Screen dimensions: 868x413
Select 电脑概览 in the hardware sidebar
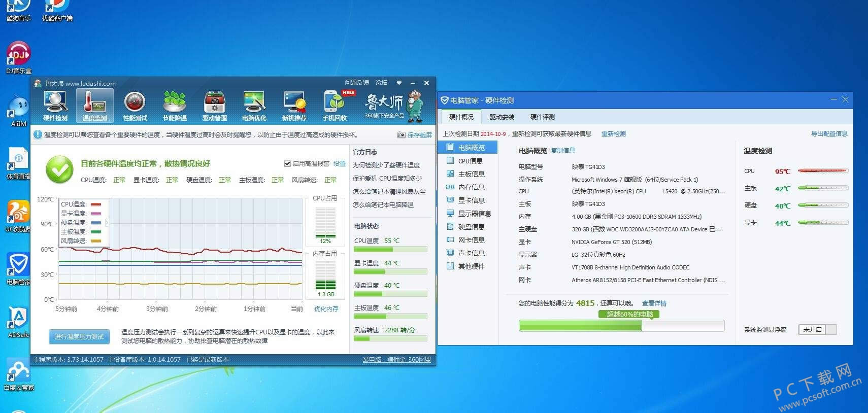click(468, 148)
